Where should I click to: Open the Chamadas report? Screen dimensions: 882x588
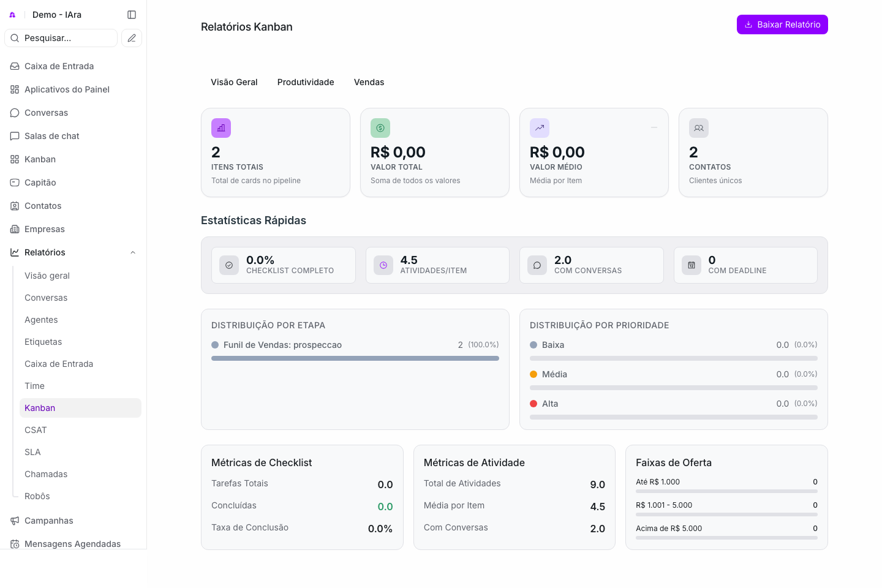pos(80,474)
